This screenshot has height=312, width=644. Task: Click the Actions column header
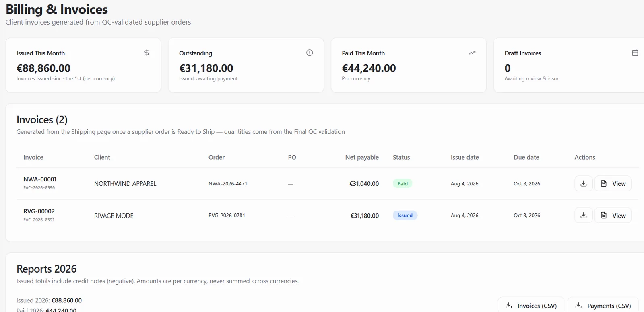pyautogui.click(x=585, y=157)
